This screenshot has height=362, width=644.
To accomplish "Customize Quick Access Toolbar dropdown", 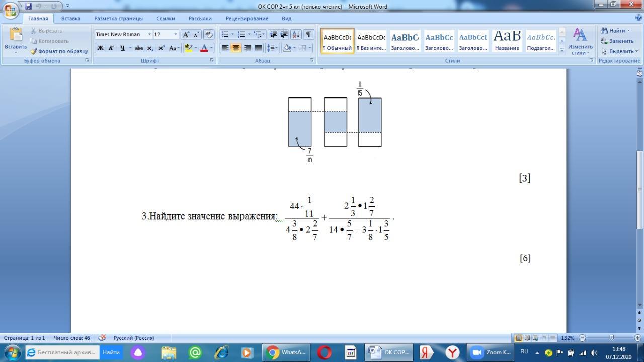I will click(x=68, y=6).
